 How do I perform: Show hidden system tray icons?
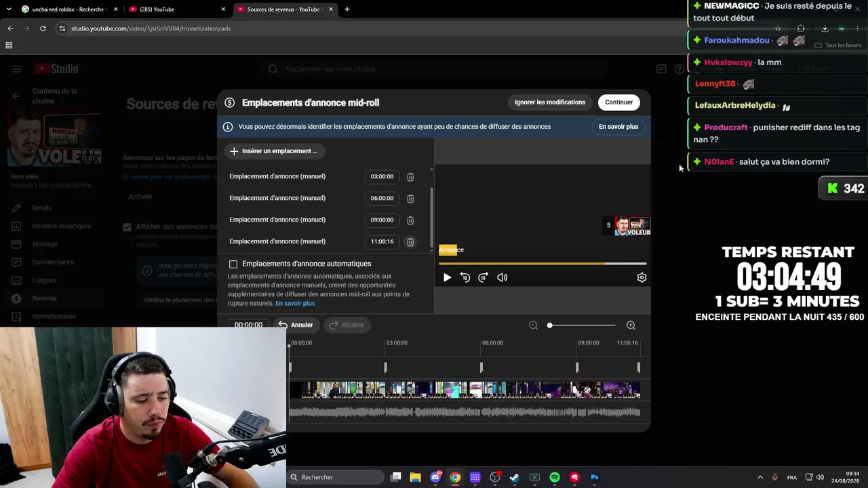(760, 477)
